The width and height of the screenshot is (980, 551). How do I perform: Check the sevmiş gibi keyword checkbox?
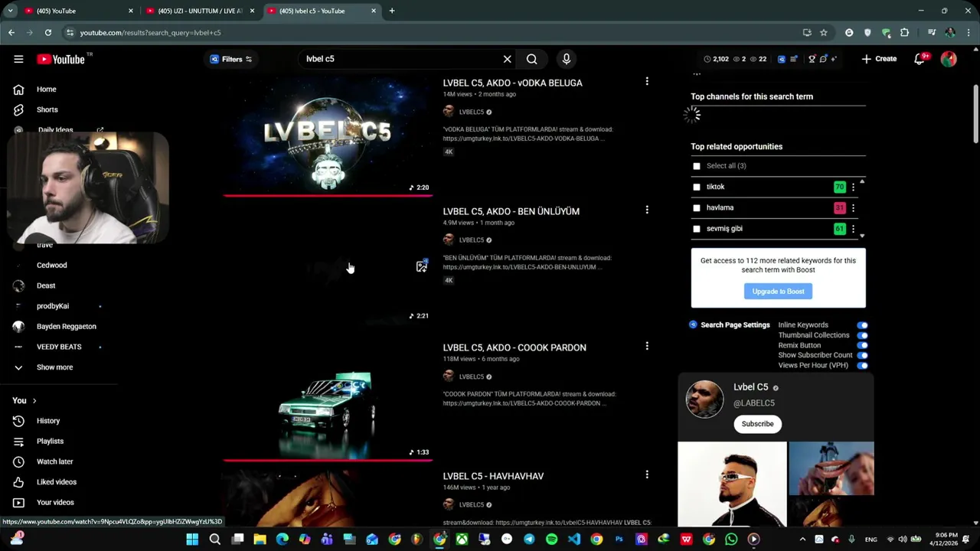click(697, 229)
